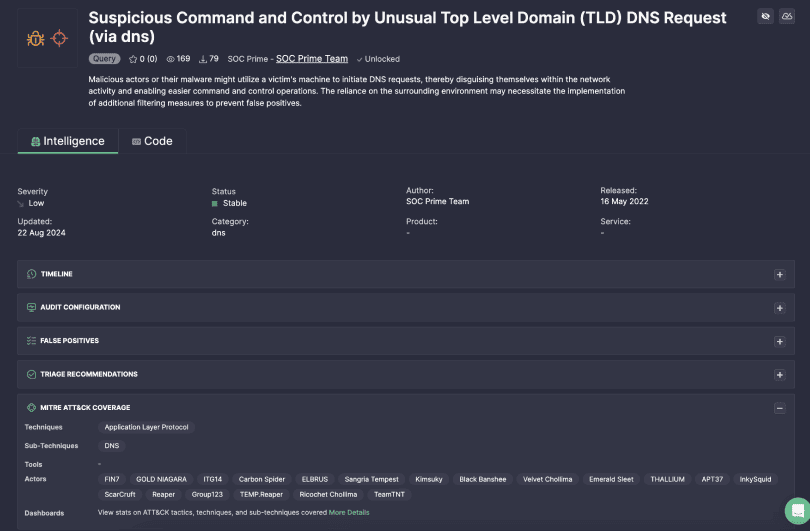Click the cloud icon at top right

point(789,17)
